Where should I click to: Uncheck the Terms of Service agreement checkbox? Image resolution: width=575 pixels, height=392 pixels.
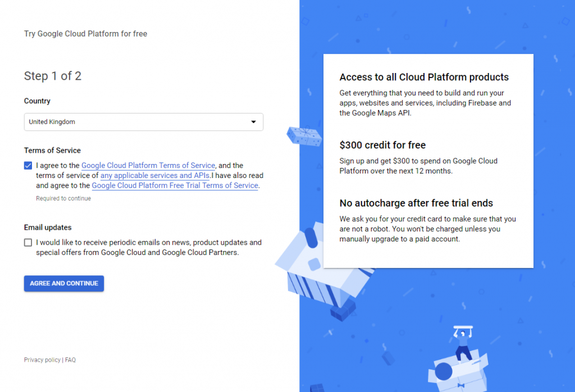click(x=28, y=165)
